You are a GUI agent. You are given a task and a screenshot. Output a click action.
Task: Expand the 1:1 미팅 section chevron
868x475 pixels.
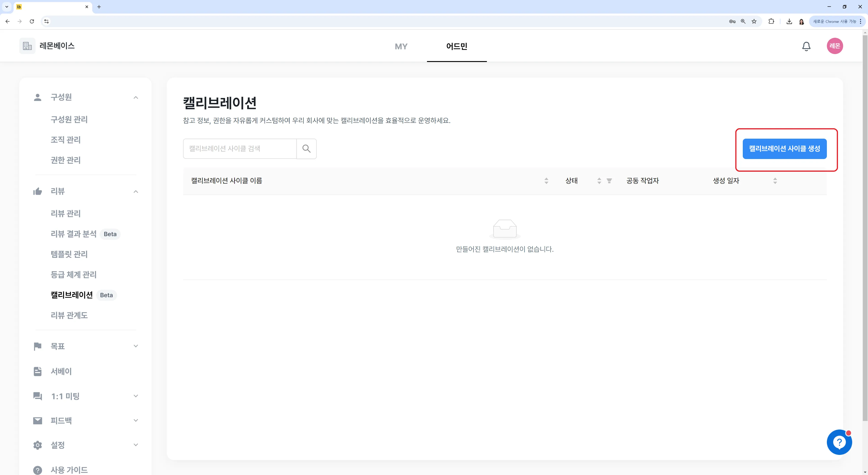point(136,396)
